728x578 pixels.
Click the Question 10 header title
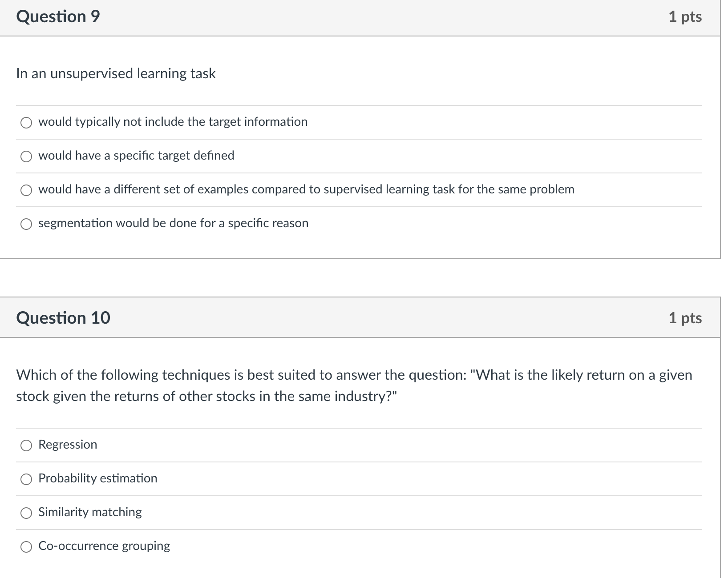[x=63, y=318]
